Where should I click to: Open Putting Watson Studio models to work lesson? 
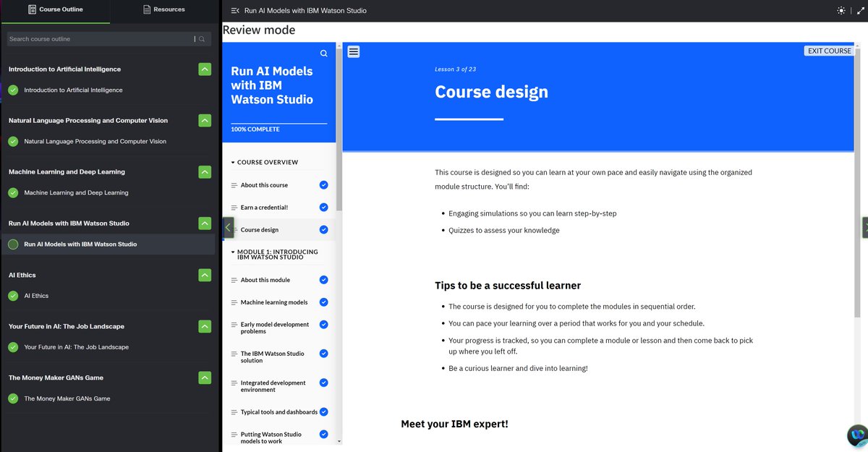pos(271,438)
